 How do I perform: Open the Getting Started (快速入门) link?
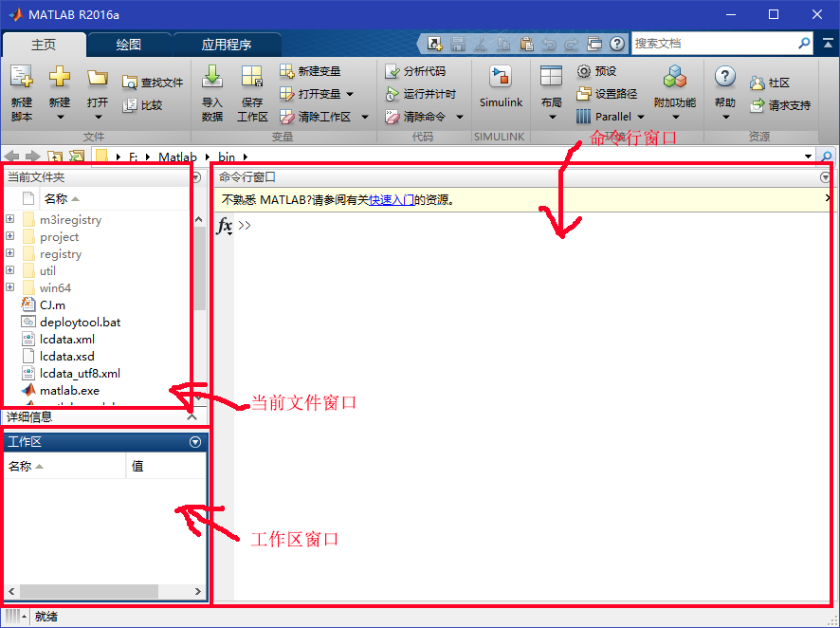[392, 200]
